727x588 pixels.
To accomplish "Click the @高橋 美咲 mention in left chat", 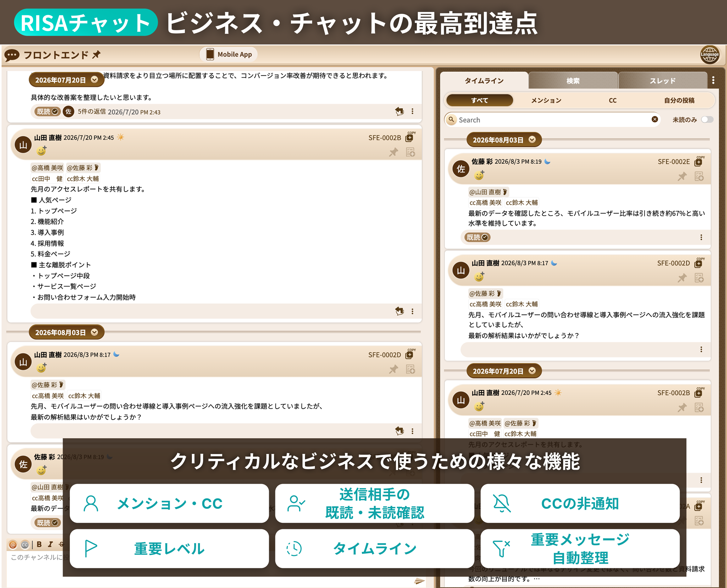I will click(47, 168).
